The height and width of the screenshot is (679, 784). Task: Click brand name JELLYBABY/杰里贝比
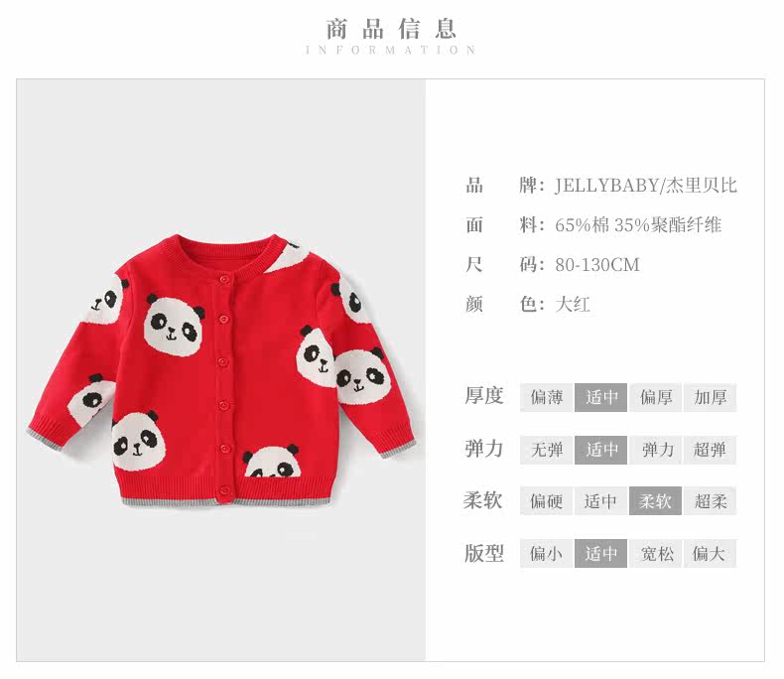pyautogui.click(x=645, y=186)
